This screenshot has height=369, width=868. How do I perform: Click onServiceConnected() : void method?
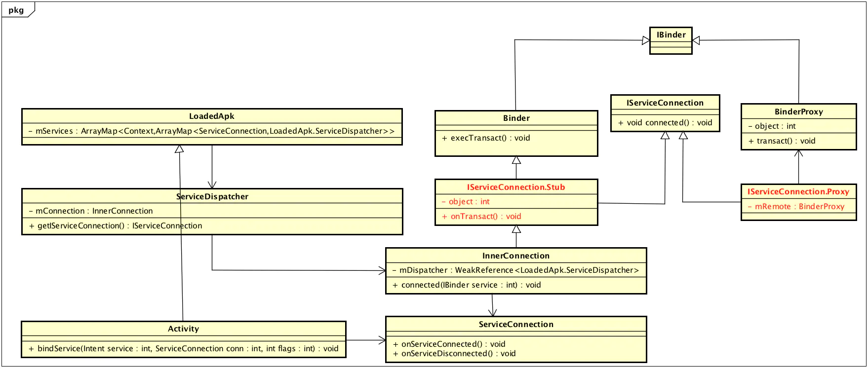(x=449, y=344)
